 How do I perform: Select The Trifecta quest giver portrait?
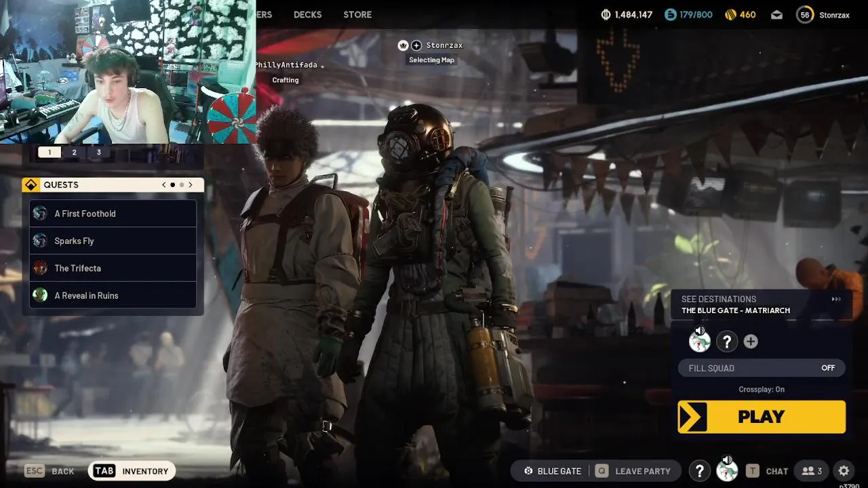[40, 268]
